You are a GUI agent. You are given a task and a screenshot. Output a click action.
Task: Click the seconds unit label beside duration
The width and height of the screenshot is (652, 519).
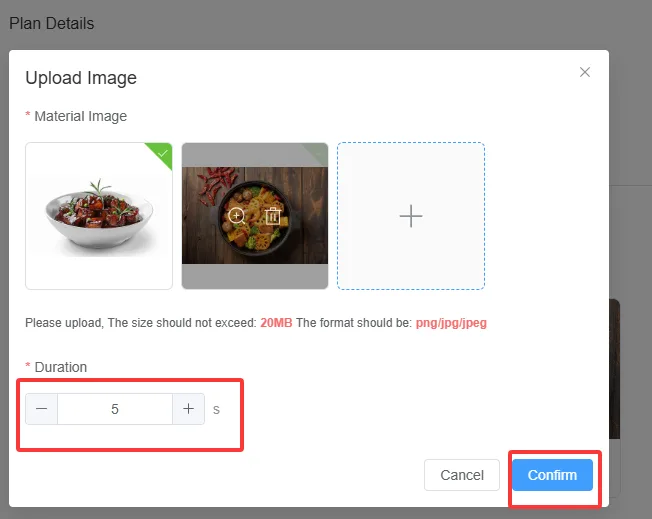click(216, 410)
